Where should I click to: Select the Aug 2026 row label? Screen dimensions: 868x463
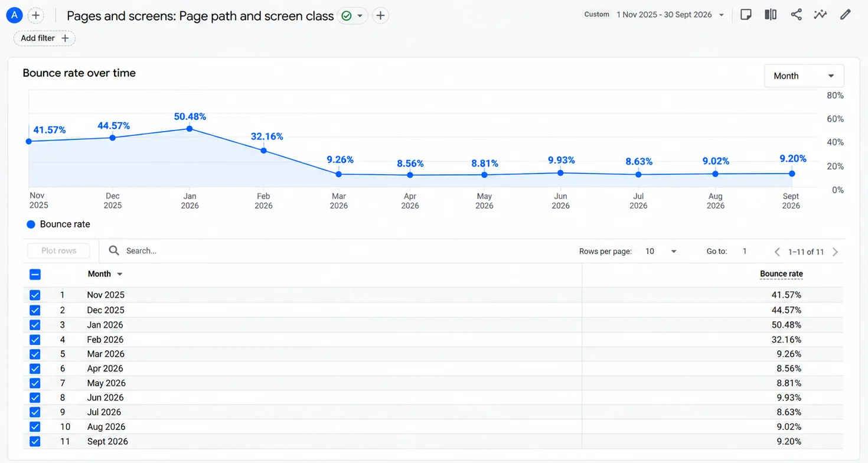106,427
